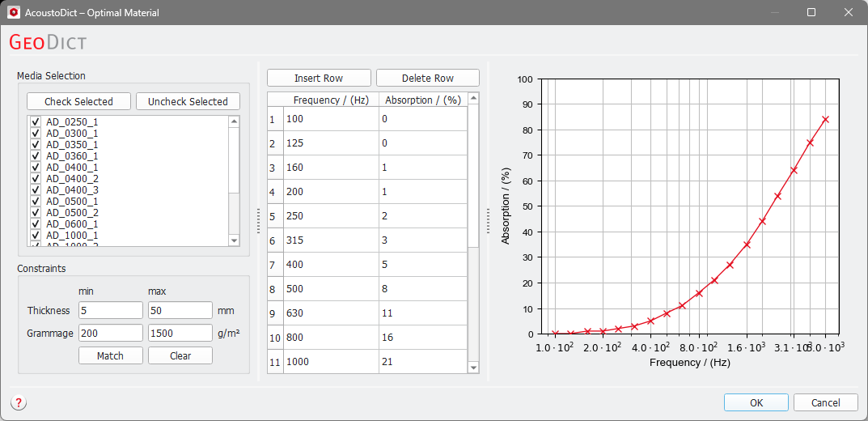The image size is (868, 421).
Task: Toggle the AD_0350_1 checkbox
Action: 36,145
